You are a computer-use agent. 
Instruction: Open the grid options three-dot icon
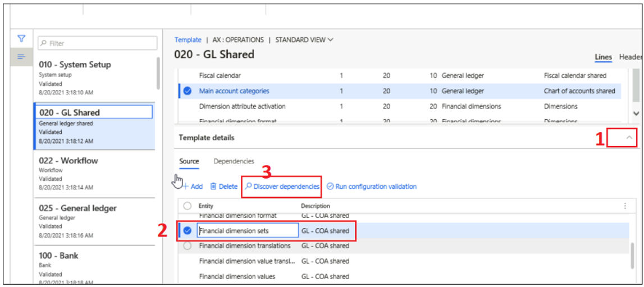[625, 206]
